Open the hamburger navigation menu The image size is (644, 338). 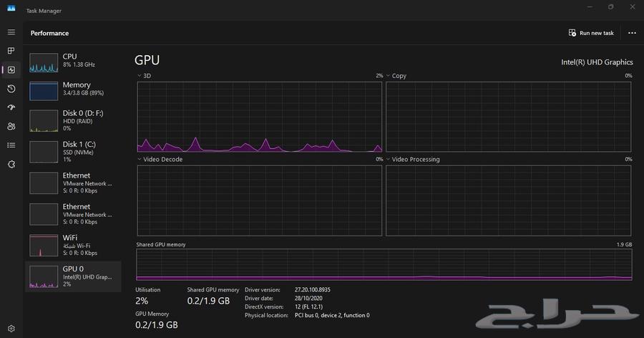click(11, 32)
